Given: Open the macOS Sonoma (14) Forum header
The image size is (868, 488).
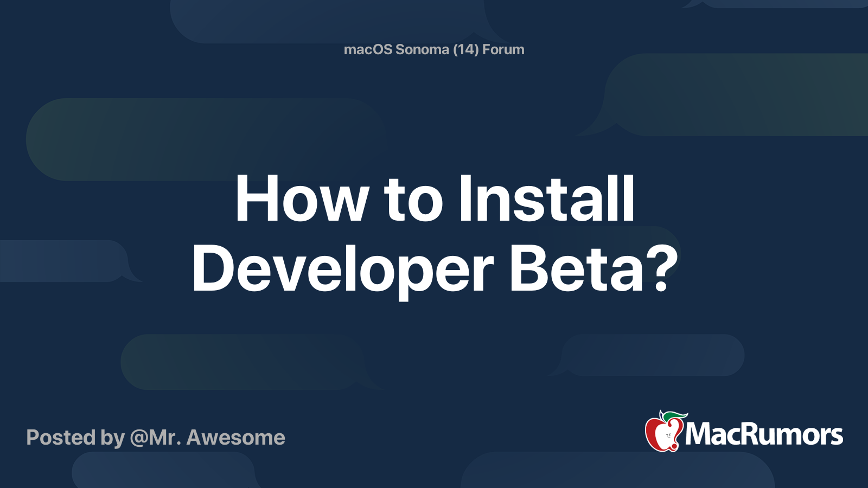Looking at the screenshot, I should coord(434,49).
